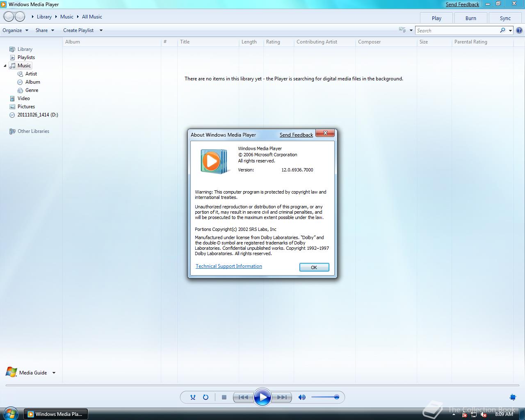Skip to the next track
Viewport: 525px width, 420px height.
coord(282,397)
